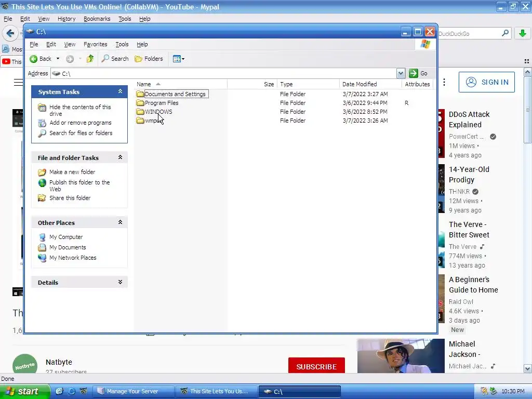
Task: Sort by Size column header
Action: pyautogui.click(x=252, y=84)
